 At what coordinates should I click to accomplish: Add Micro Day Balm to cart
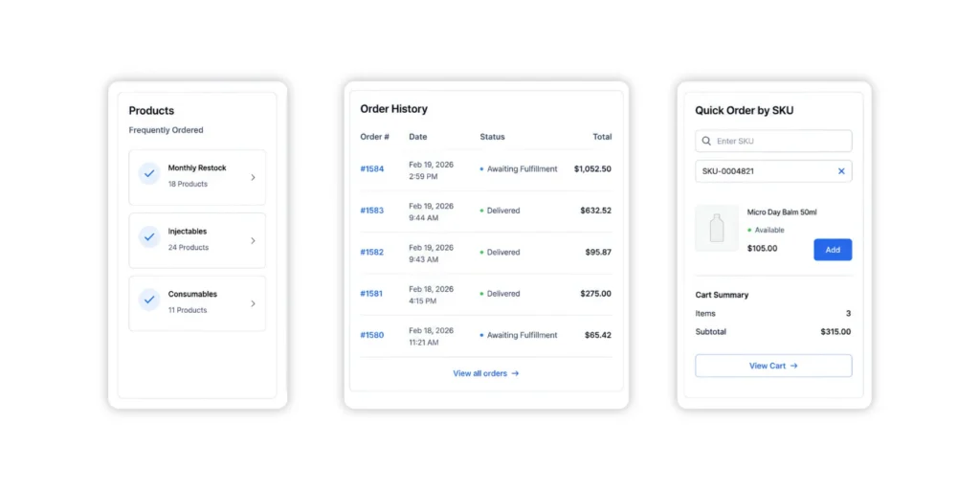[x=833, y=250]
